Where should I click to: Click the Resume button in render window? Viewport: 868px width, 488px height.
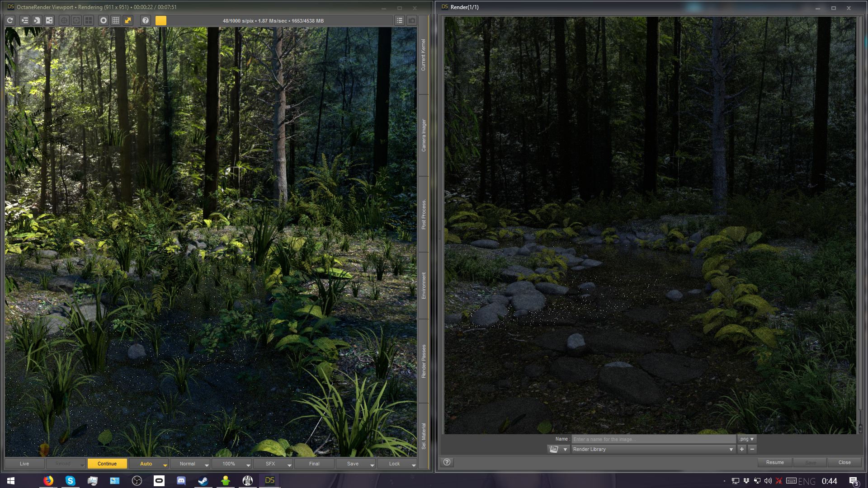(x=775, y=462)
